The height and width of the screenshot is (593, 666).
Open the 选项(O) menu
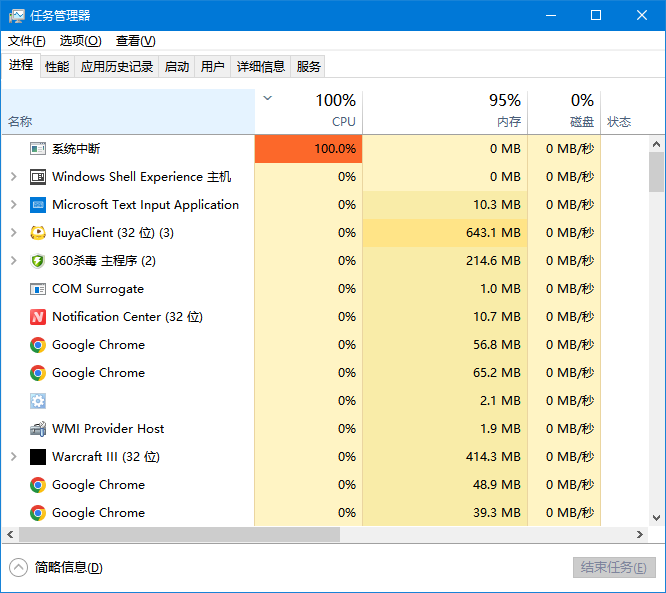(x=81, y=41)
